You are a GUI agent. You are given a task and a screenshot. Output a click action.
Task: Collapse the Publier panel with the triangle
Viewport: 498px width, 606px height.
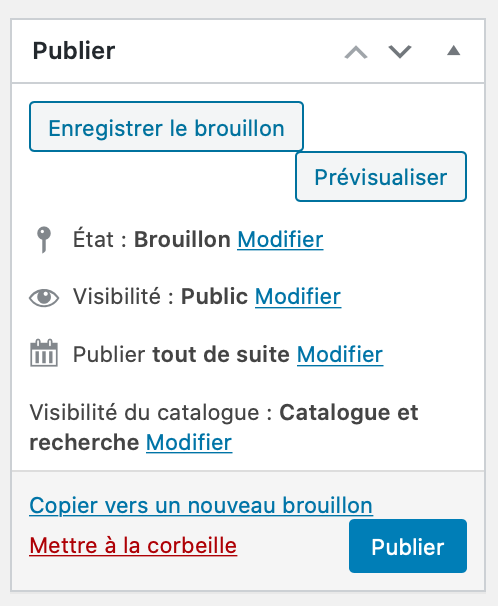point(454,51)
